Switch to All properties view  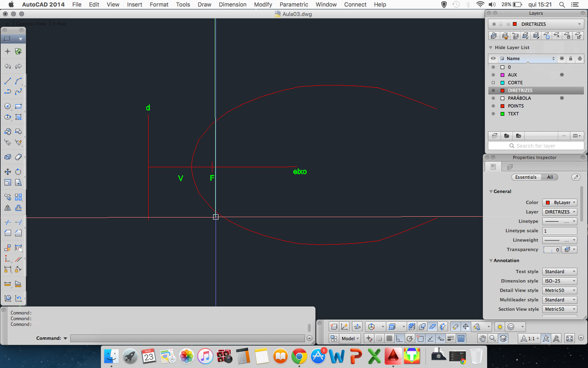[550, 177]
